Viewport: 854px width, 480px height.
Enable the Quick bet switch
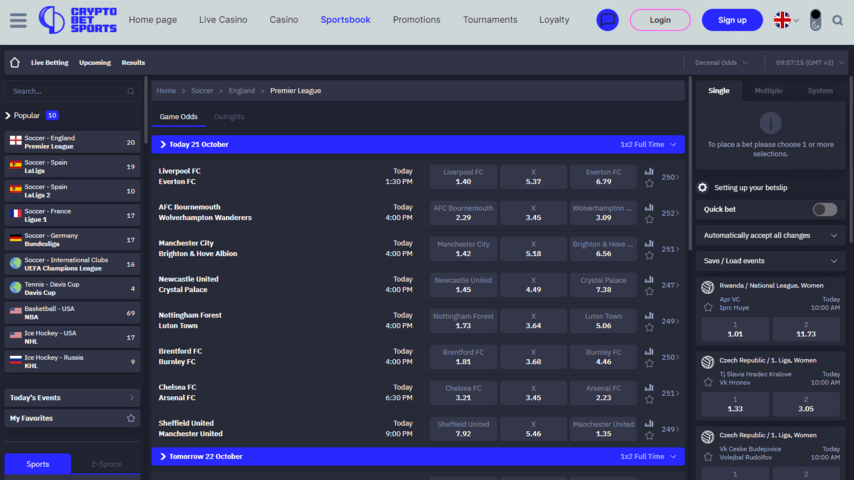click(825, 209)
